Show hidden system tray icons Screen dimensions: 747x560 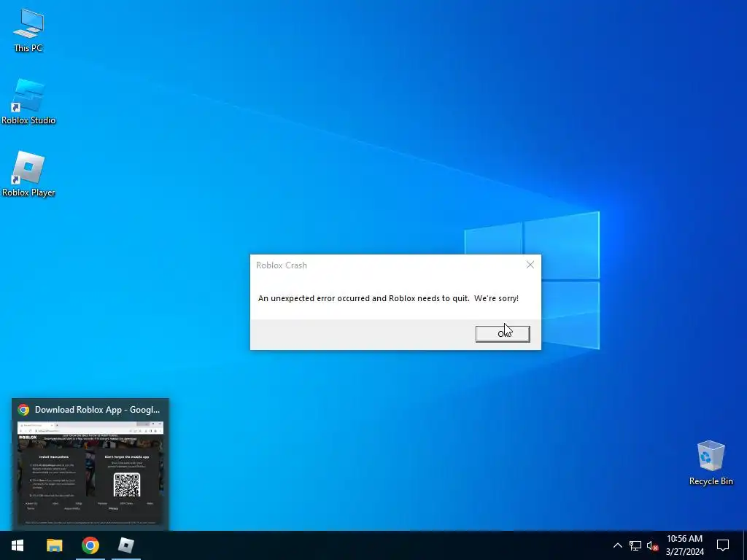[x=617, y=545]
